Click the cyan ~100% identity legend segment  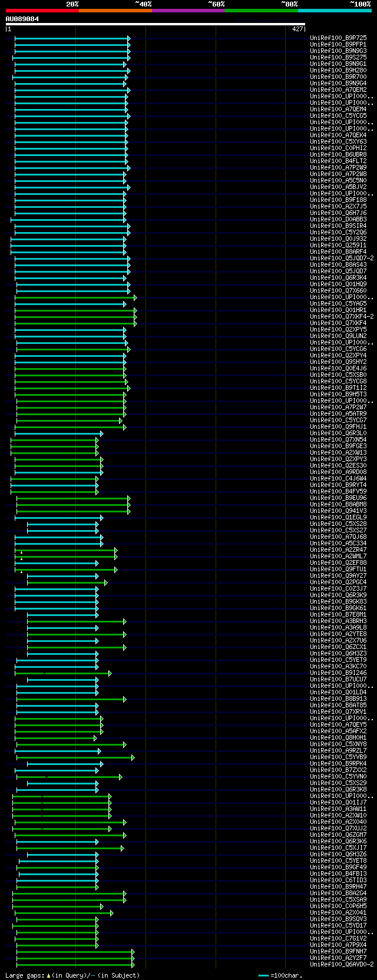(334, 11)
